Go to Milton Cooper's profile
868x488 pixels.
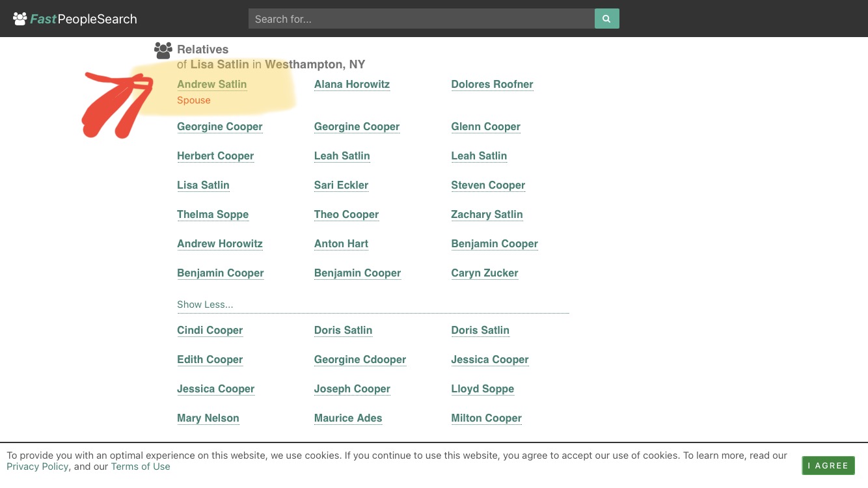point(486,418)
